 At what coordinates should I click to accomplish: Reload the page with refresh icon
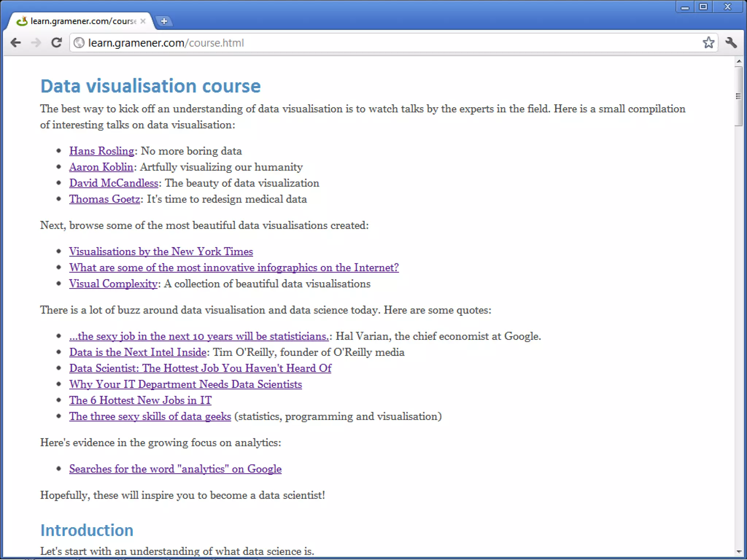pyautogui.click(x=57, y=43)
